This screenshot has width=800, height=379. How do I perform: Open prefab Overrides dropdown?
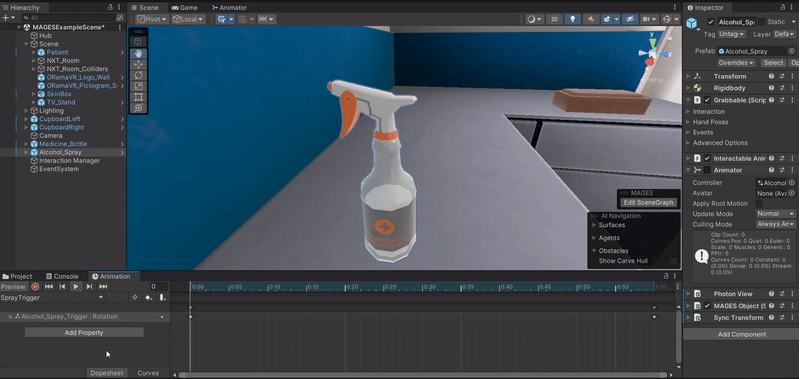pyautogui.click(x=737, y=63)
